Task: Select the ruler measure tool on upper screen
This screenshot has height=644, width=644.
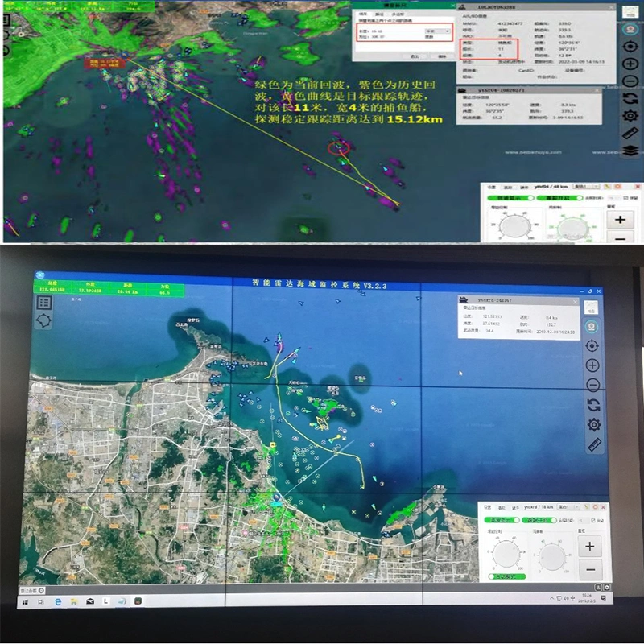Action: [x=630, y=133]
